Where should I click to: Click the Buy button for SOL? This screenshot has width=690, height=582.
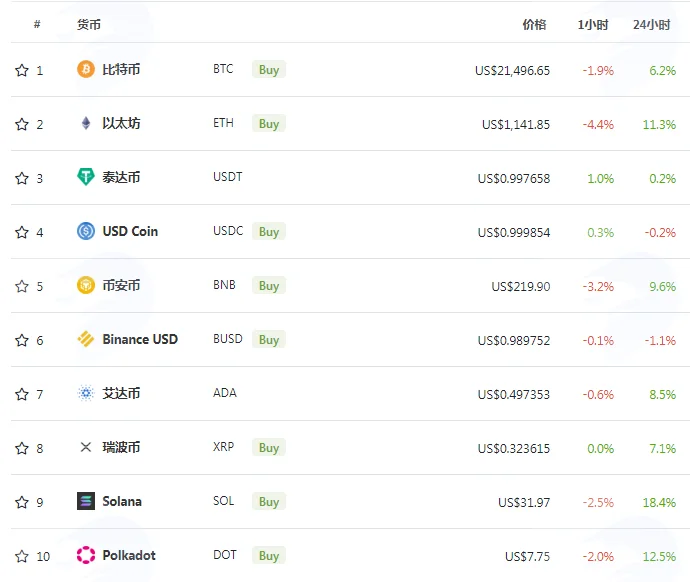[269, 501]
